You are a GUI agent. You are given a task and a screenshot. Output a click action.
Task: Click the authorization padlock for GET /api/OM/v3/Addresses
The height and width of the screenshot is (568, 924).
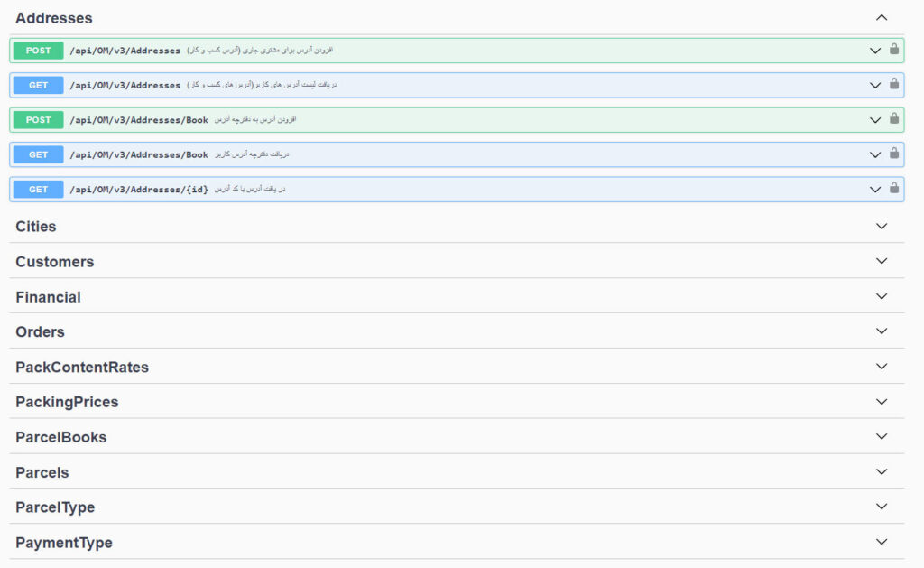[x=893, y=85]
